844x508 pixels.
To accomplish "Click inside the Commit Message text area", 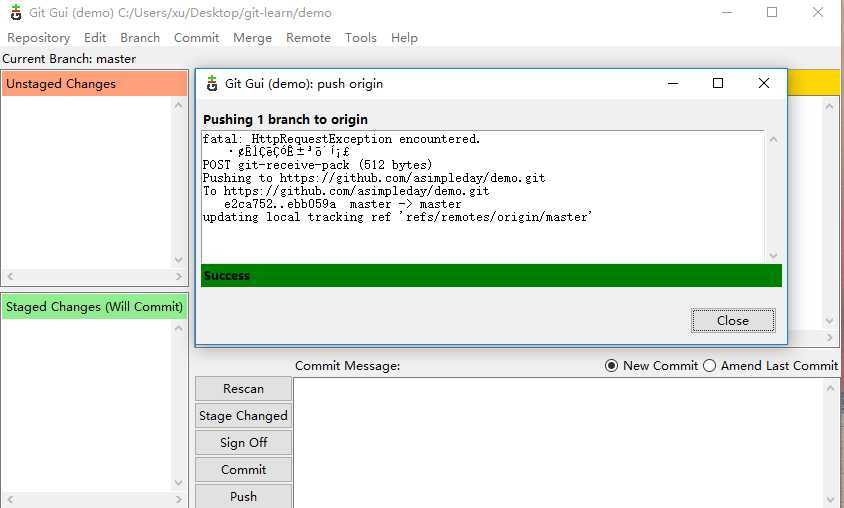I will coord(559,442).
